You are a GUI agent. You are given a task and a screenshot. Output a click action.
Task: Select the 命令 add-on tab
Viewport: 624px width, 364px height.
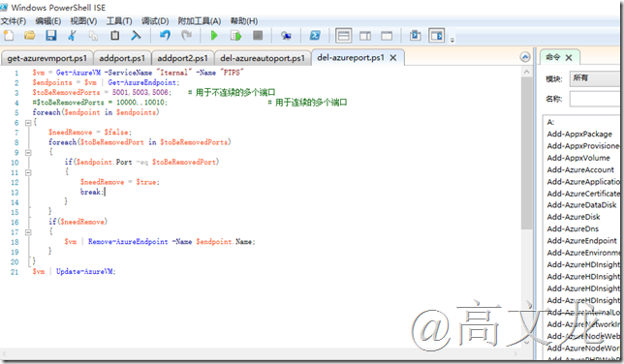point(552,57)
